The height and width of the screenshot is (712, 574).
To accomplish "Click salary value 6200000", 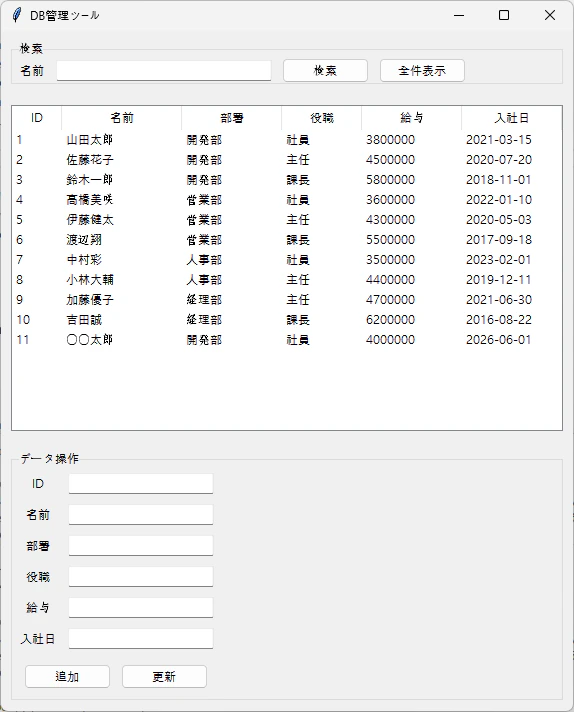I will pyautogui.click(x=391, y=320).
